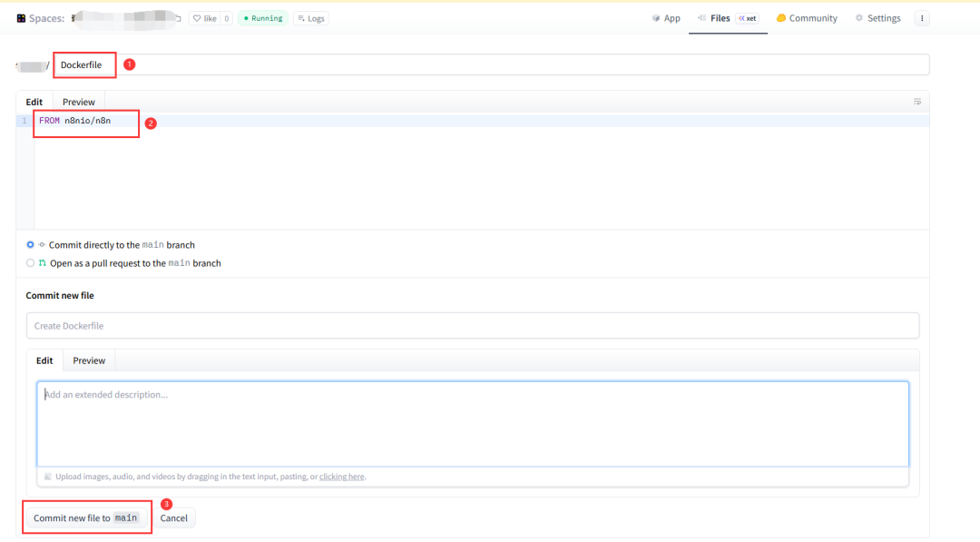980x542 pixels.
Task: Choose Open as a pull request option
Action: (31, 263)
